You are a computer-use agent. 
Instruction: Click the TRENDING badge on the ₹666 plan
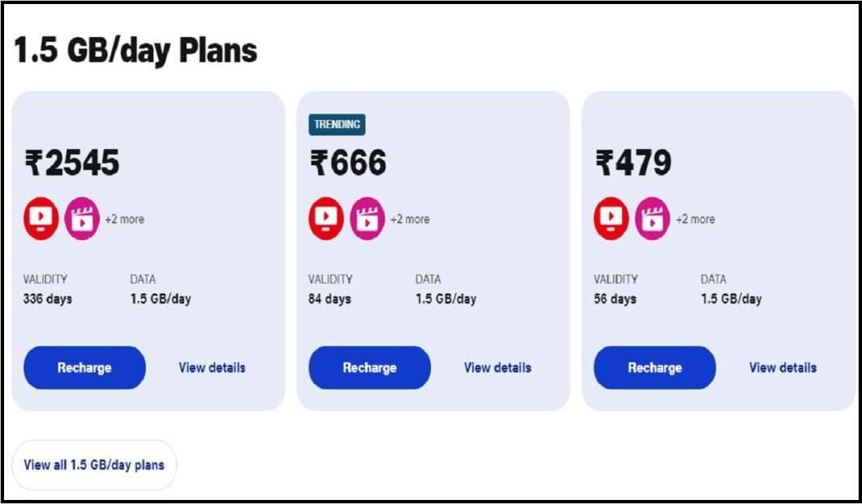pos(339,125)
